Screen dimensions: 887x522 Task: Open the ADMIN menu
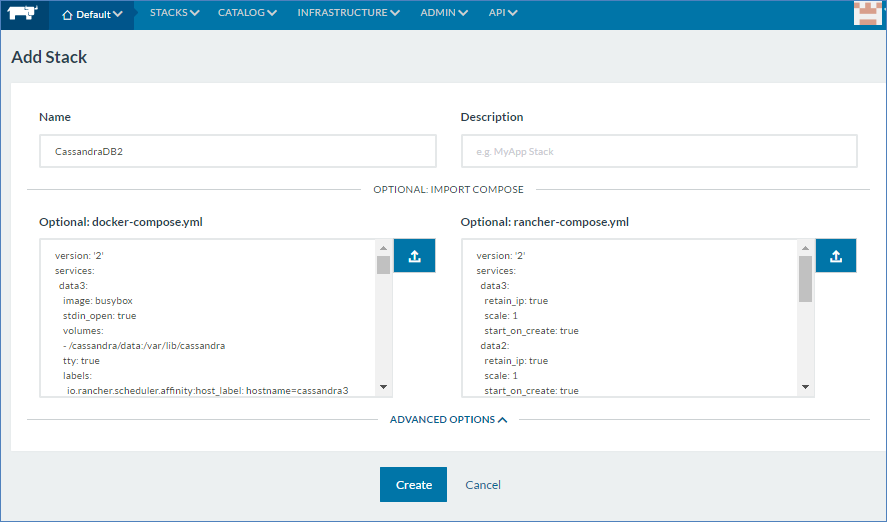click(x=444, y=13)
